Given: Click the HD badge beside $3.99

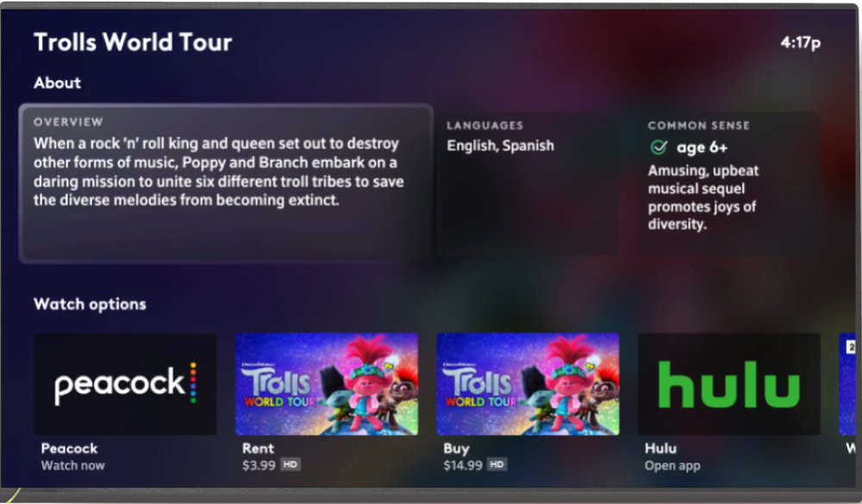Looking at the screenshot, I should (x=290, y=465).
